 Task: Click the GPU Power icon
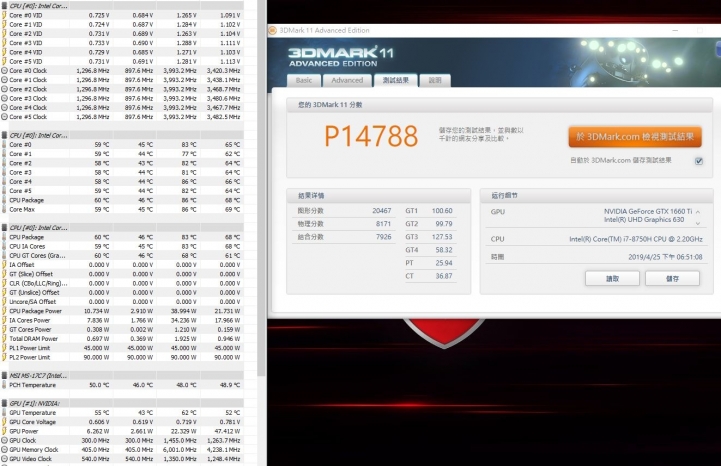pos(4,431)
